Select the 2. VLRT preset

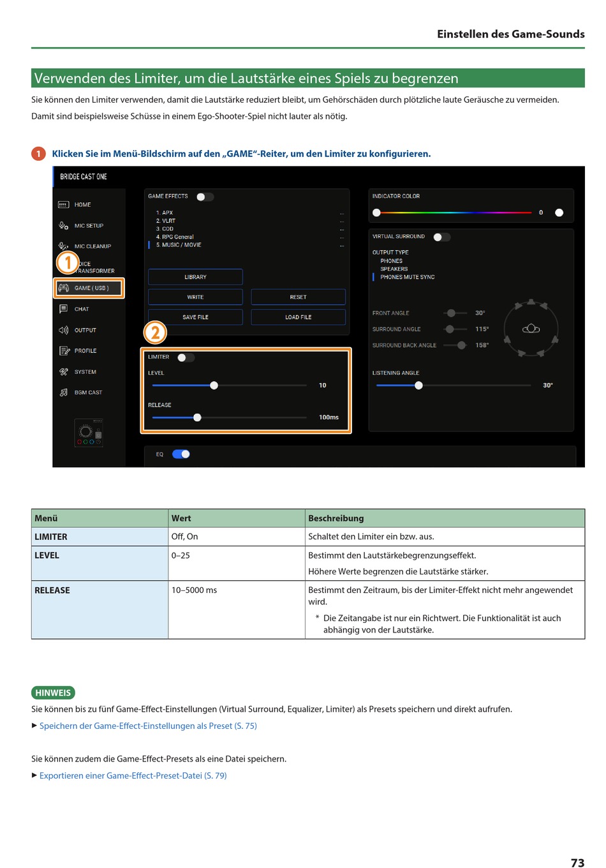[x=165, y=221]
